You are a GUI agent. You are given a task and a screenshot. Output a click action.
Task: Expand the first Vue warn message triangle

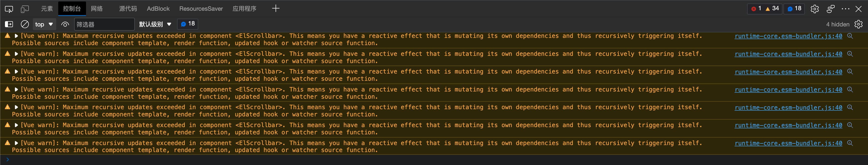click(16, 36)
